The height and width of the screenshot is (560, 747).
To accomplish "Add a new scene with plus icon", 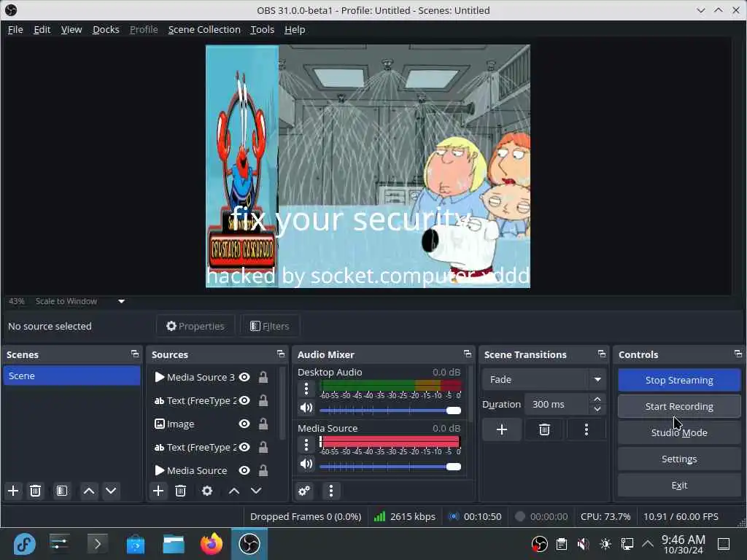I will click(13, 491).
